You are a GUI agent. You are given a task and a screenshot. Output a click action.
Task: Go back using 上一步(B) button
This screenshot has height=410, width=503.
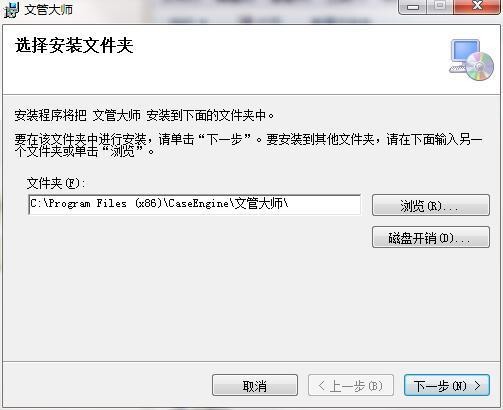351,385
